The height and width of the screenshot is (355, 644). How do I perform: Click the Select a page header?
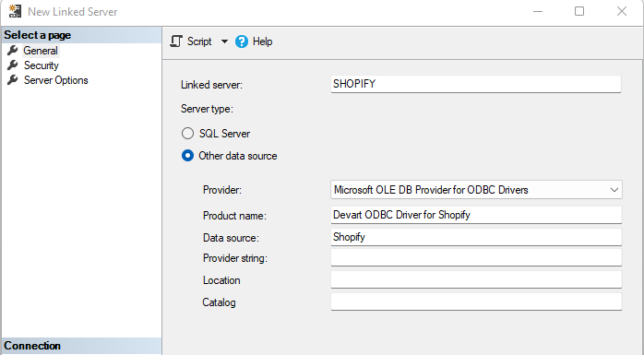tap(81, 35)
